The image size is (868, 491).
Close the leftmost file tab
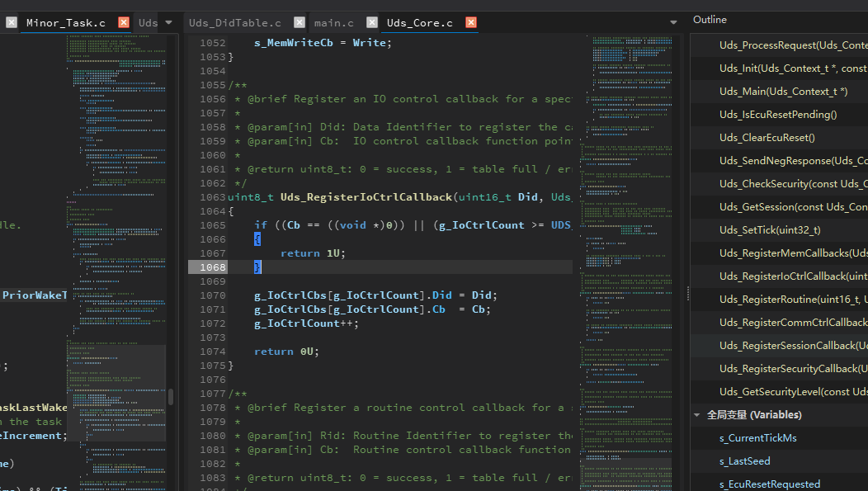click(11, 23)
